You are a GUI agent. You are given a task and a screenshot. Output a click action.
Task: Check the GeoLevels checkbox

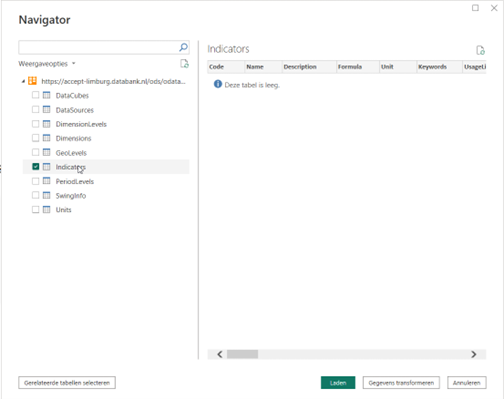(35, 152)
